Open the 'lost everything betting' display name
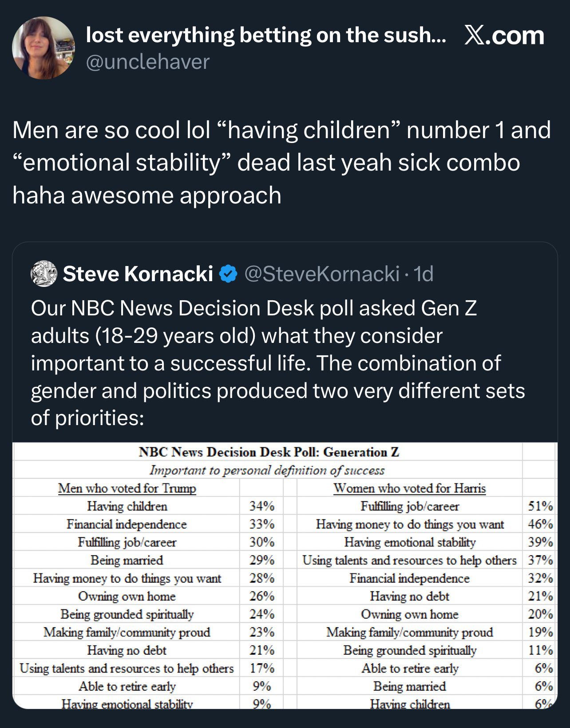Viewport: 570px width, 728px height. point(265,35)
